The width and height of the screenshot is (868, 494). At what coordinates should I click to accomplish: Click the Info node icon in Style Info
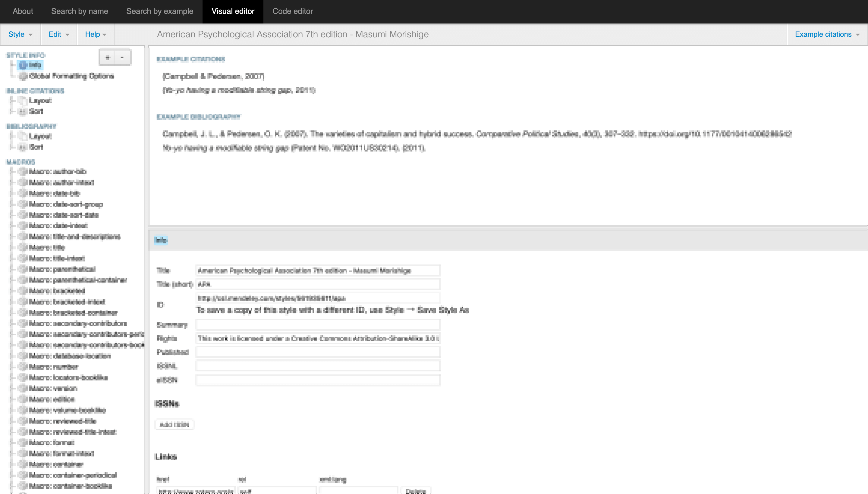coord(23,65)
